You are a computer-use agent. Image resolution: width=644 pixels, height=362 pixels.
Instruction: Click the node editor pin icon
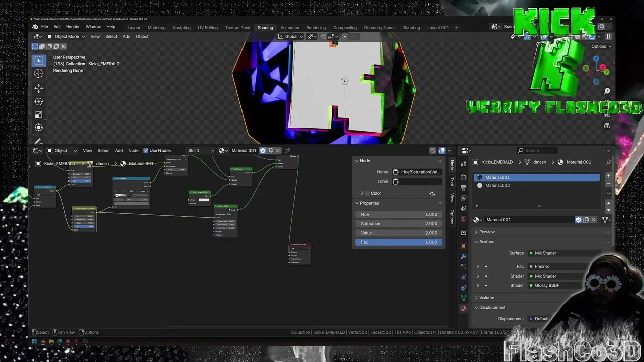(x=287, y=150)
